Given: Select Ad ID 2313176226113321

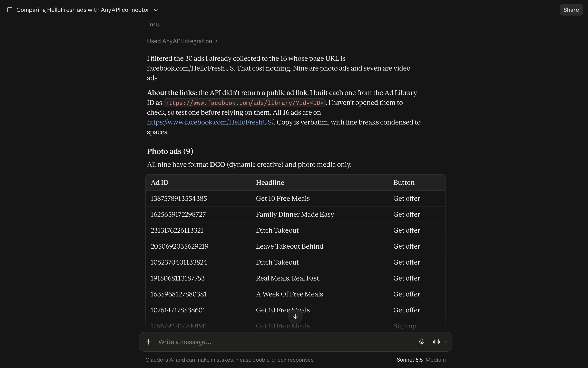Looking at the screenshot, I should click(177, 230).
